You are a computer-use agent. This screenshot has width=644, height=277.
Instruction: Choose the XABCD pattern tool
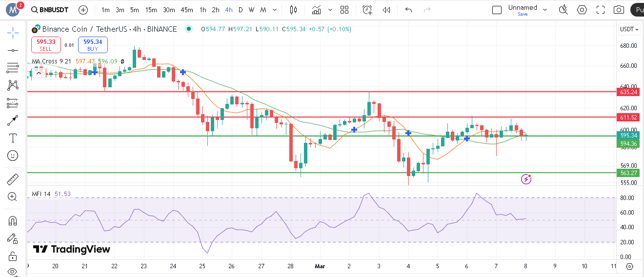coord(13,85)
